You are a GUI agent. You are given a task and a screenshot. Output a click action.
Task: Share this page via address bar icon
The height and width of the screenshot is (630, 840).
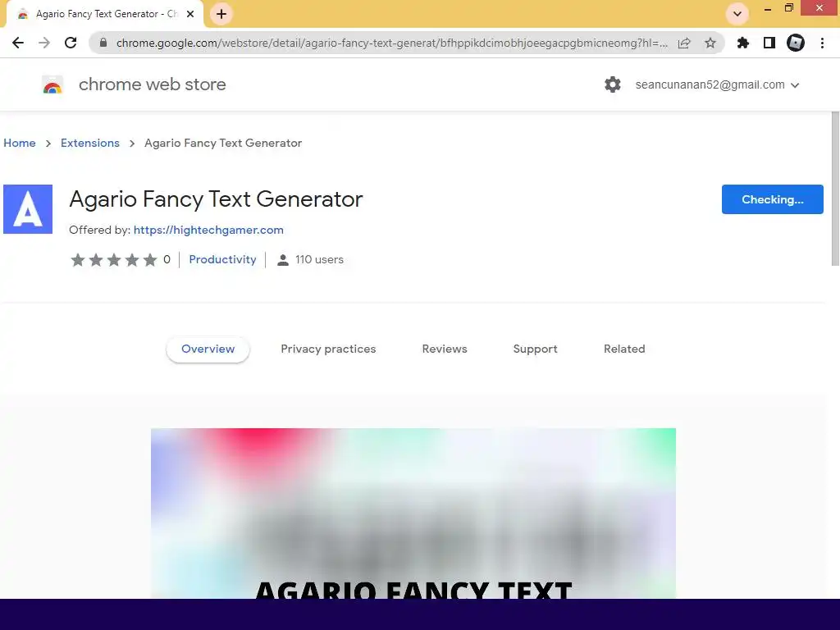[684, 43]
